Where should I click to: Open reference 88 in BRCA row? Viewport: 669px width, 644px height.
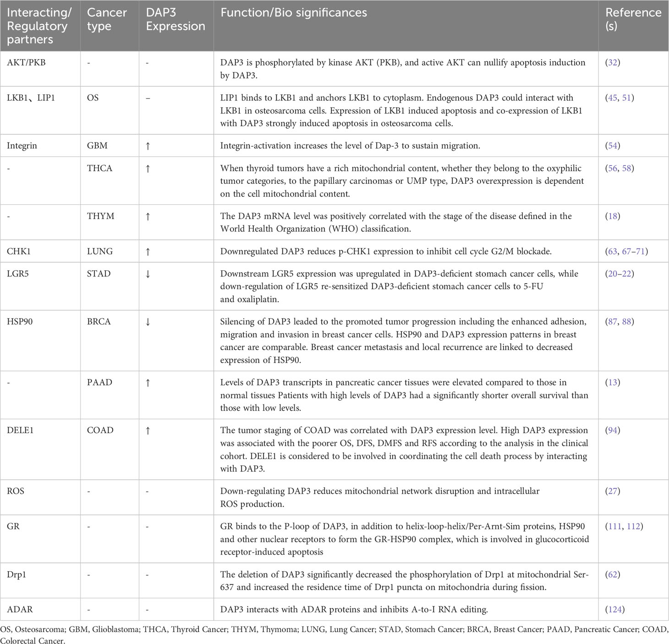point(627,322)
